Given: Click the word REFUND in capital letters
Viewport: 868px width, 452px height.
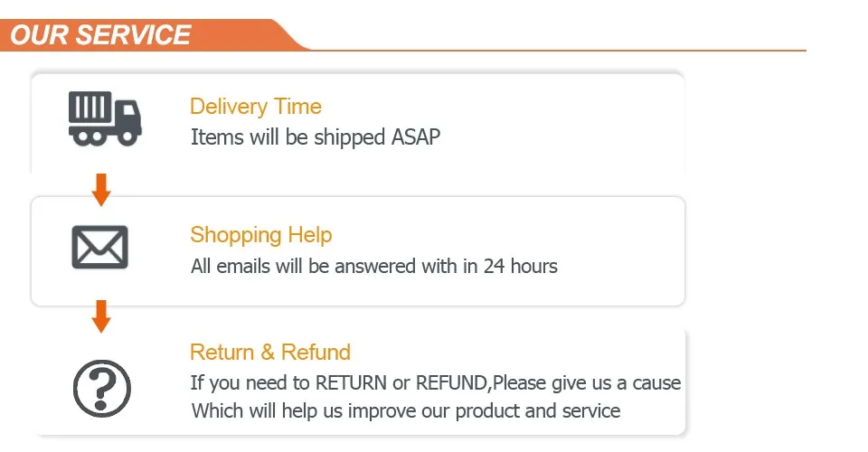Looking at the screenshot, I should click(x=451, y=383).
